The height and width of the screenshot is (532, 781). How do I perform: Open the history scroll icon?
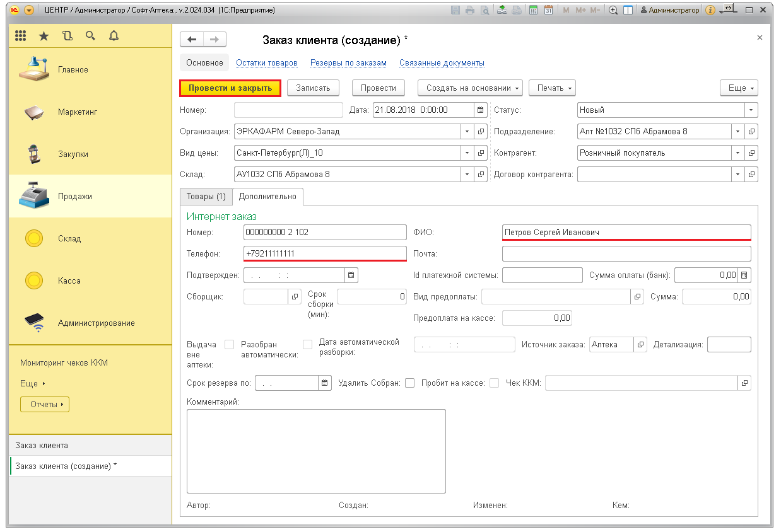[67, 37]
